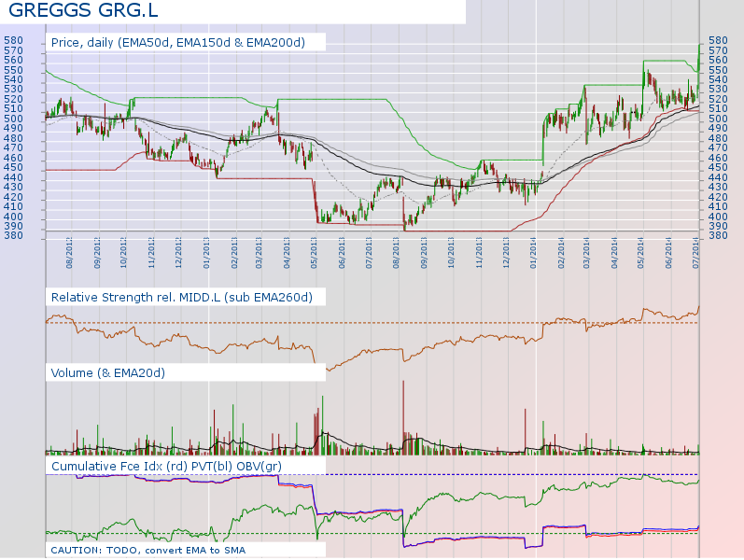Click the 04/2013 date label
This screenshot has width=744, height=560.
(x=287, y=253)
